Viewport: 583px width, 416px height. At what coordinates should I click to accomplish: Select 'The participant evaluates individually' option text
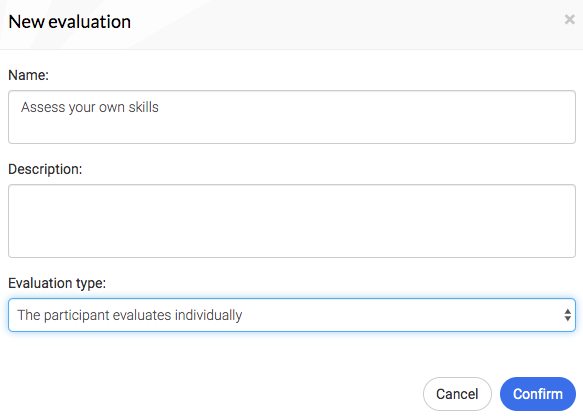pyautogui.click(x=130, y=315)
